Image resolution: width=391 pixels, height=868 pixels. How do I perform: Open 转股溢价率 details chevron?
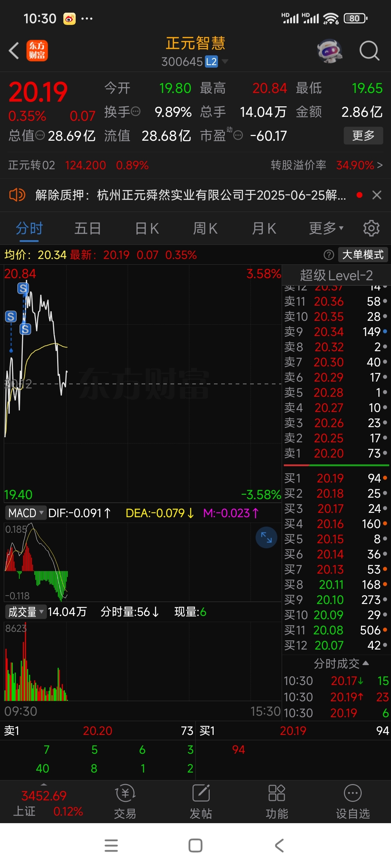point(379,165)
